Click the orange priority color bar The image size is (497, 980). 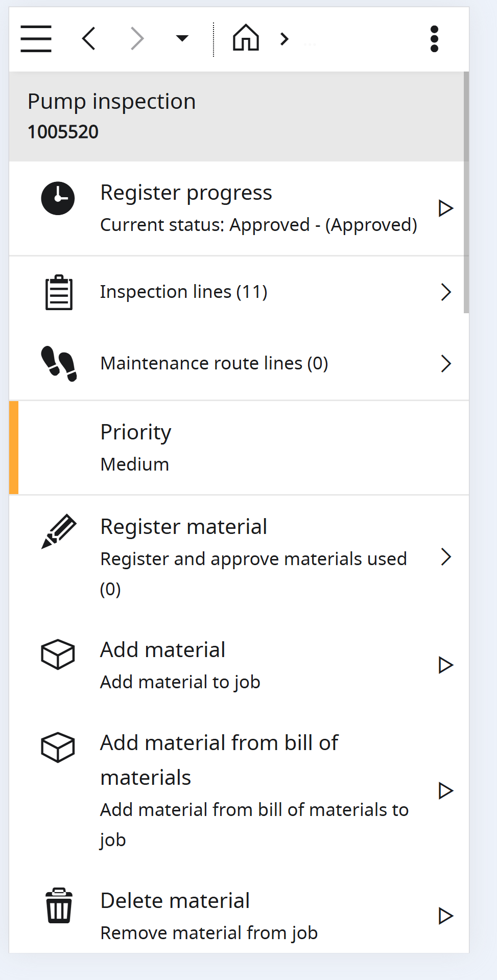[x=14, y=448]
